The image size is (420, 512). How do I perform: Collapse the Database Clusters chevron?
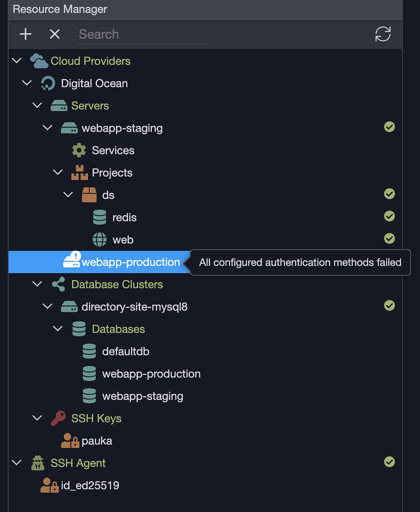[x=37, y=283]
